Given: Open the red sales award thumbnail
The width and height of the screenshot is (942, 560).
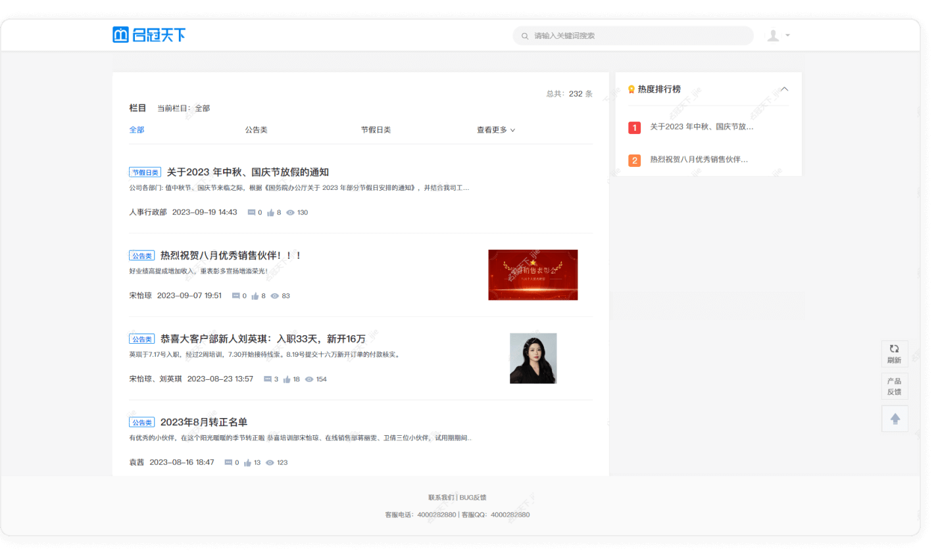Looking at the screenshot, I should coord(532,275).
